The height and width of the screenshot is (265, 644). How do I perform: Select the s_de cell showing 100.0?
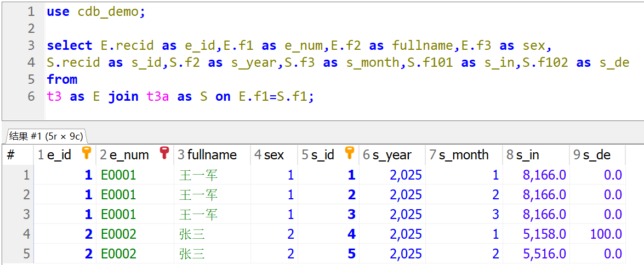point(606,234)
